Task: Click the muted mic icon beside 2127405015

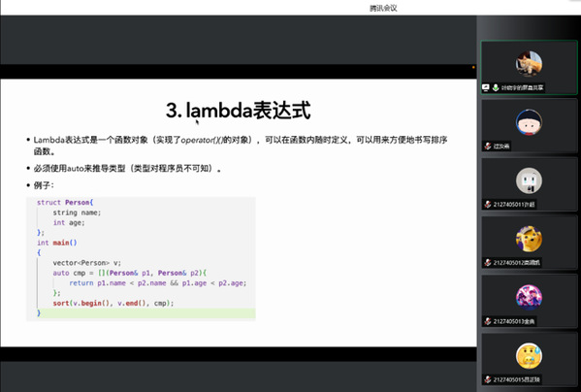Action: [x=488, y=379]
